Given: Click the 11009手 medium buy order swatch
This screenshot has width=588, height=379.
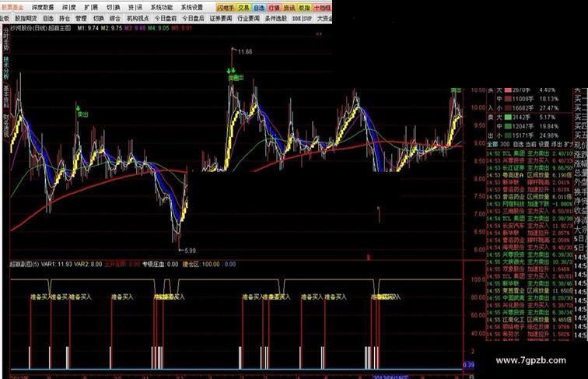Looking at the screenshot, I should tap(508, 99).
